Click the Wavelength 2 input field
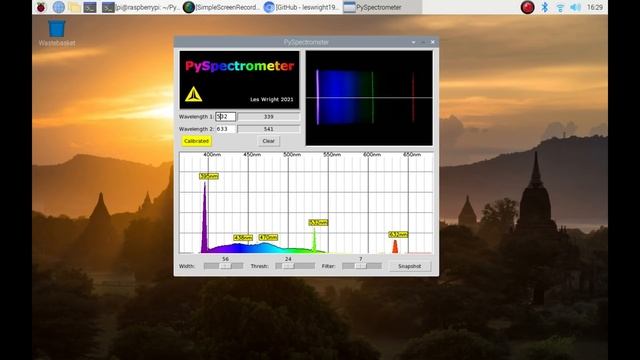This screenshot has width=640, height=360. click(x=226, y=129)
